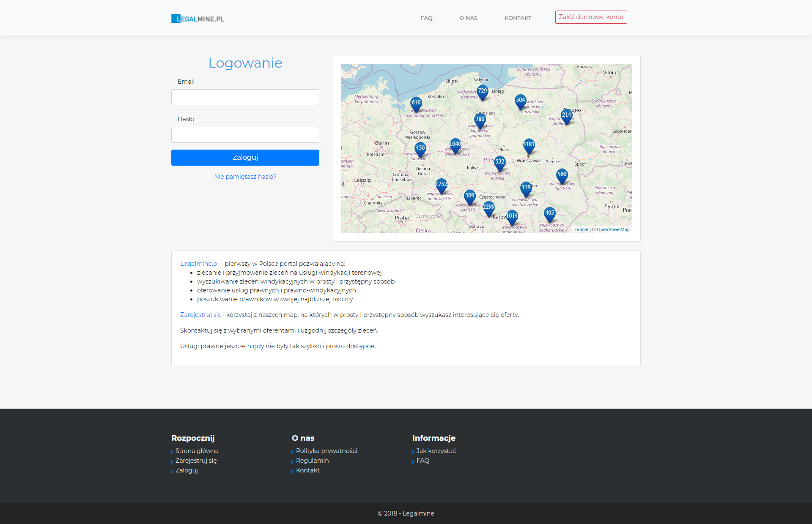Click the Legalmine.pl logo

(x=198, y=19)
